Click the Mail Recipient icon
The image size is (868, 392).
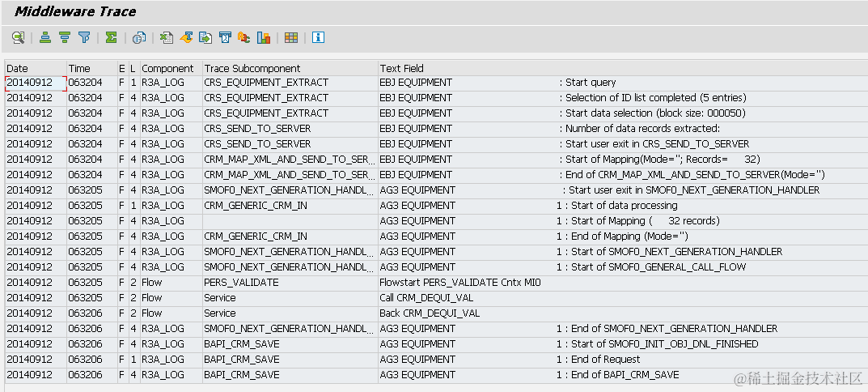[x=225, y=38]
